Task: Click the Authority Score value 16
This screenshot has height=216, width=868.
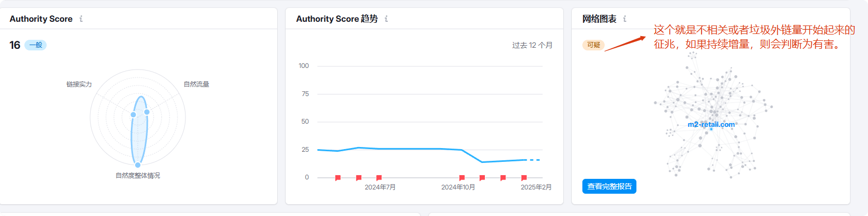Action: [x=15, y=45]
